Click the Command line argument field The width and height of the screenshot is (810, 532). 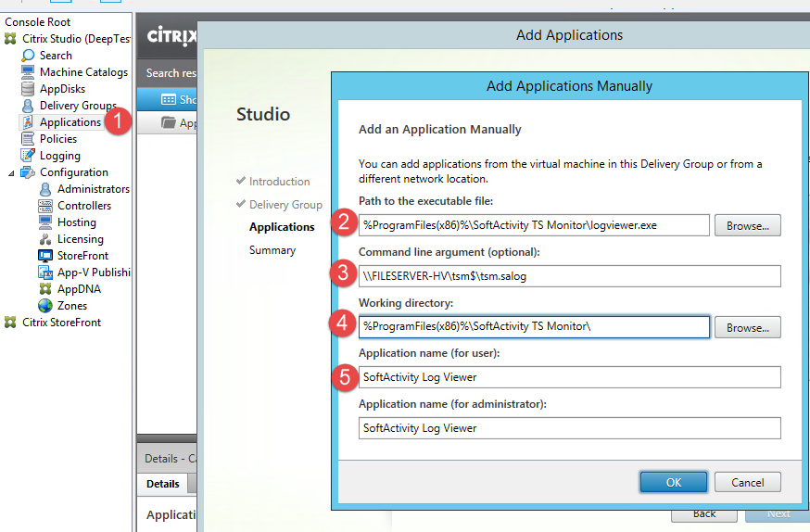coord(569,276)
